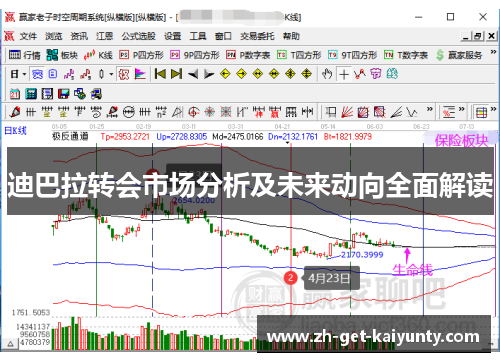
Task: Open the 工具 menu
Action: point(198,36)
